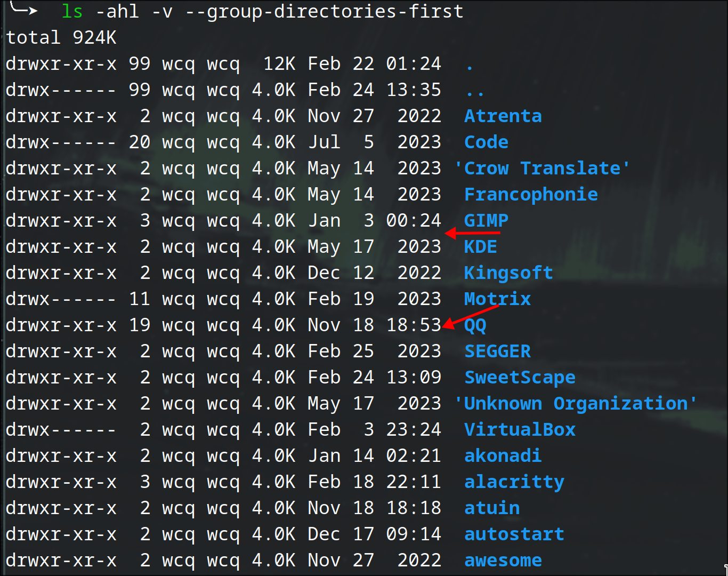Select the Motrix directory name
Viewport: 728px width, 576px height.
click(x=497, y=299)
